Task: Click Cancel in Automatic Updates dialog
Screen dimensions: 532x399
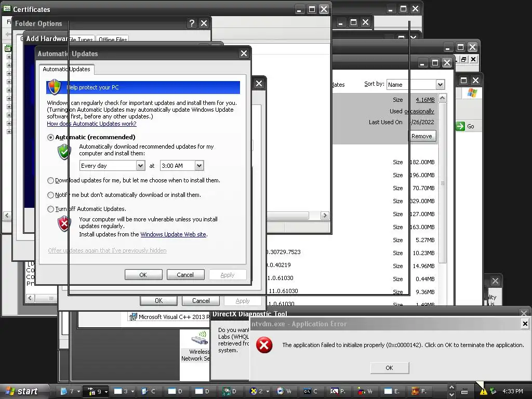Action: coord(185,275)
